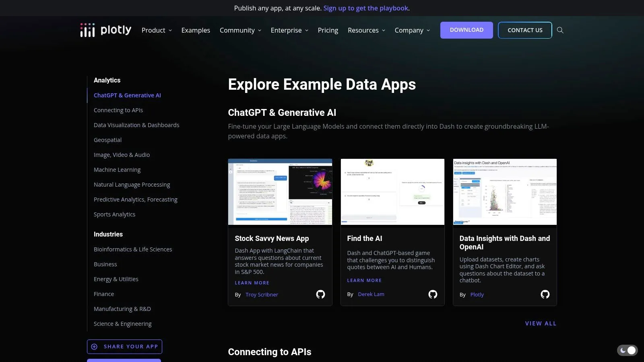Select Energy & Utilities industry
Screen dimensions: 644x362
(116, 279)
